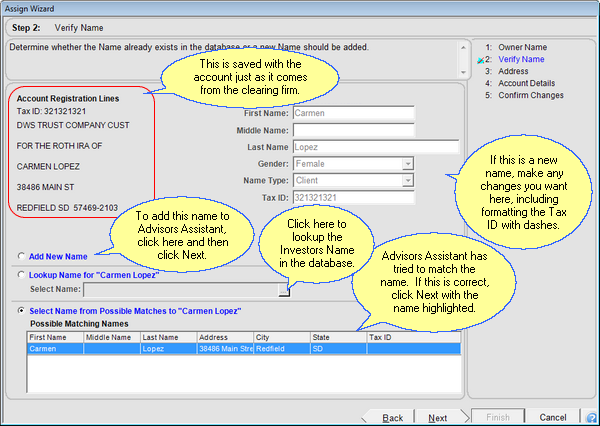Select the Possible Matches radio button
The image size is (600, 426).
22,311
